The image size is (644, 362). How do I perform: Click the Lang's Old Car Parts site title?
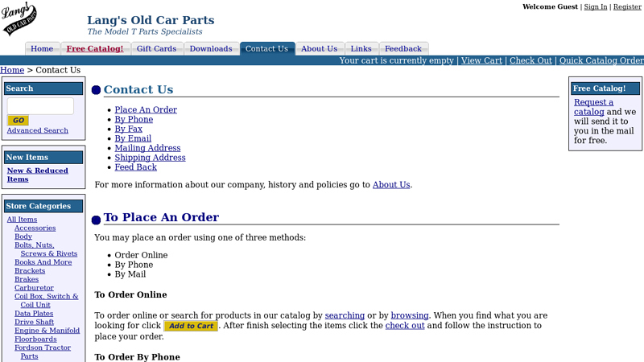(x=151, y=20)
